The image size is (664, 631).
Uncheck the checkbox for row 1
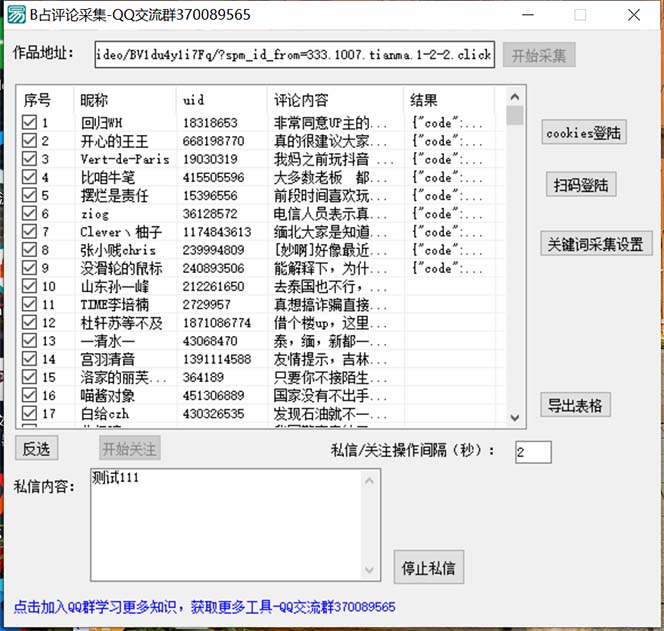coord(30,123)
